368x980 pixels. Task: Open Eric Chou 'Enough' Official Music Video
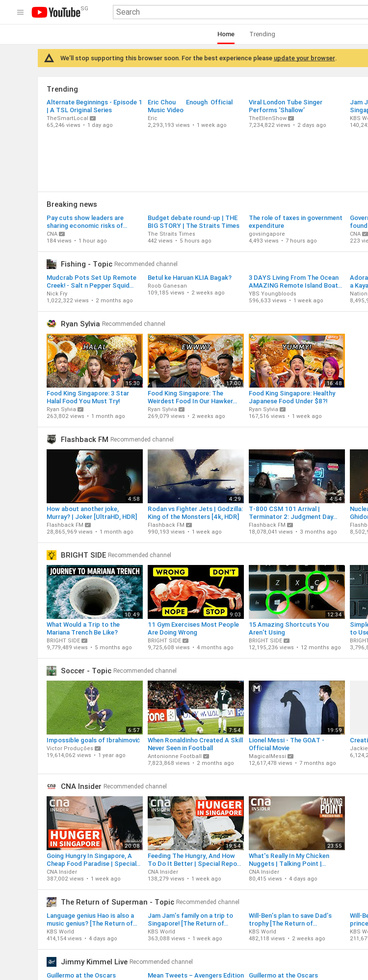tap(190, 106)
